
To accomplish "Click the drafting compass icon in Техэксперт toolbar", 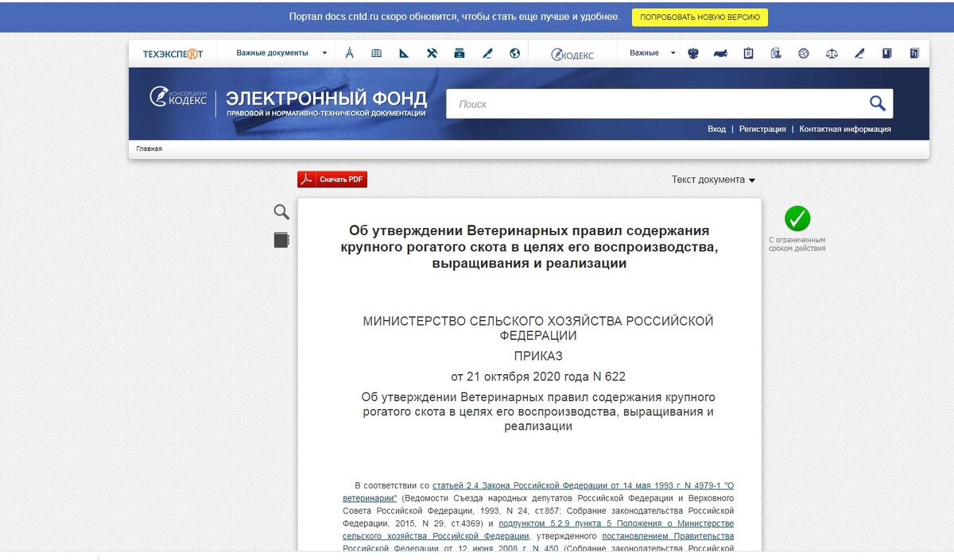I will tap(349, 53).
